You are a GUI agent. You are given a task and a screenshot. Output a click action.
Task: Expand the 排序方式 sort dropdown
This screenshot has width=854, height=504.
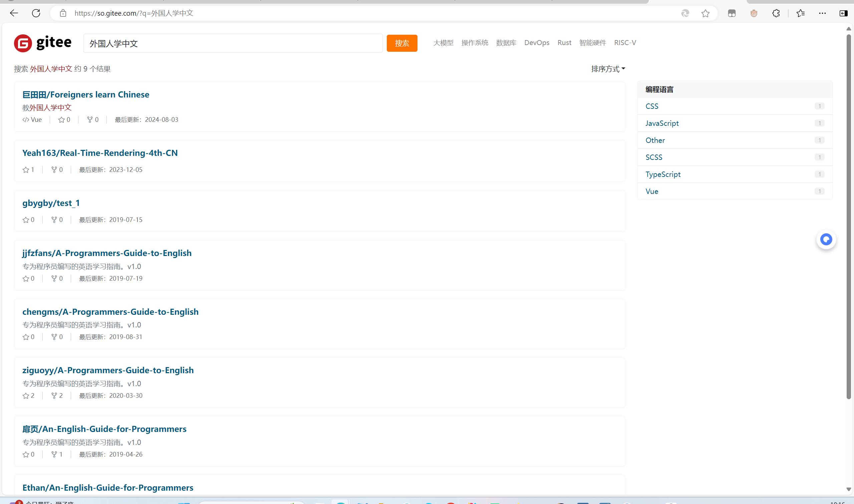click(x=608, y=69)
